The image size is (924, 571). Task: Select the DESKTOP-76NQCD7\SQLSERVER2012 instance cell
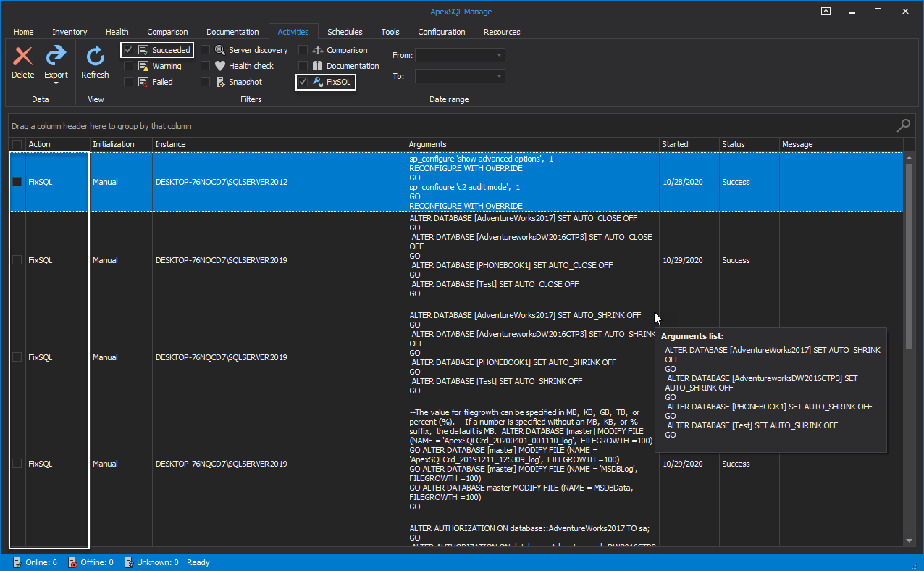coord(279,182)
